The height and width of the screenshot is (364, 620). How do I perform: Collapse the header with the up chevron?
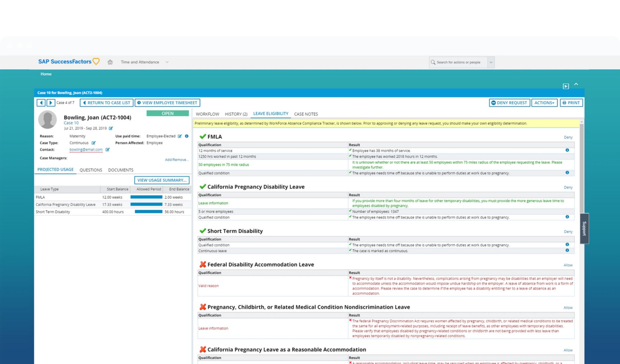click(x=576, y=84)
